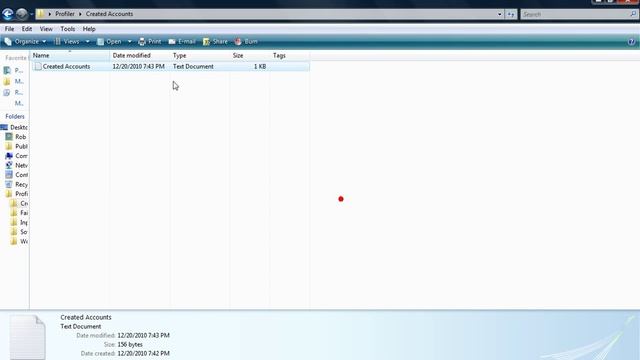Viewport: 640px width, 360px height.
Task: Click Date created value 12/20/2010 7:42 PM
Action: pyautogui.click(x=143, y=353)
